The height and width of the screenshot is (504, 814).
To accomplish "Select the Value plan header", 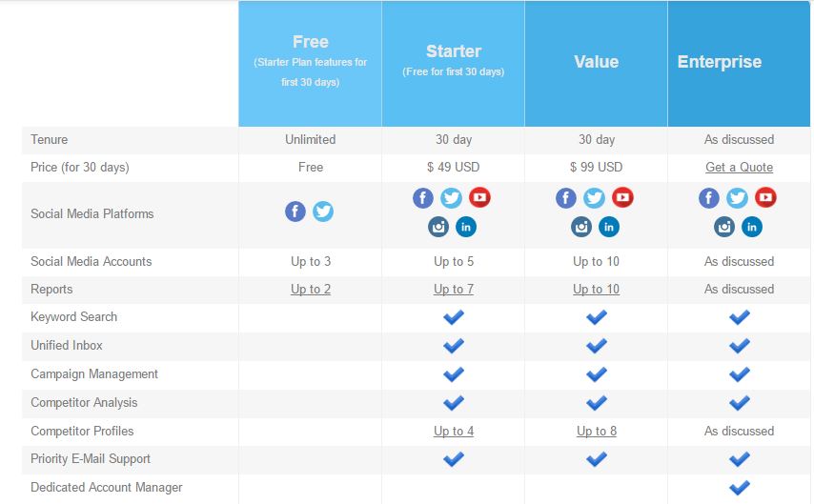I will tap(596, 63).
